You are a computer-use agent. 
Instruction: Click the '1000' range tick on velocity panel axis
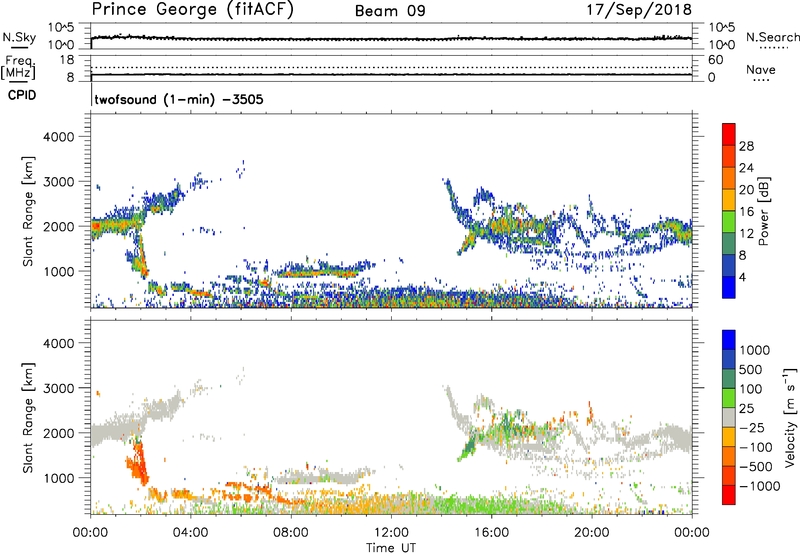coord(60,478)
